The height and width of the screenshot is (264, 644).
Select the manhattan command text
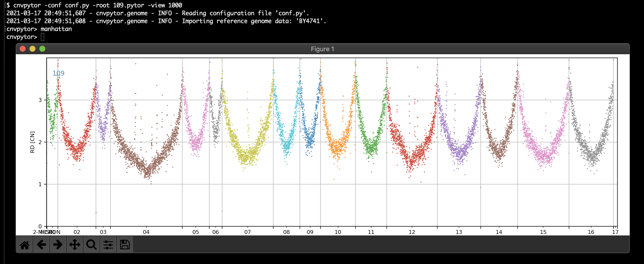pyautogui.click(x=56, y=29)
